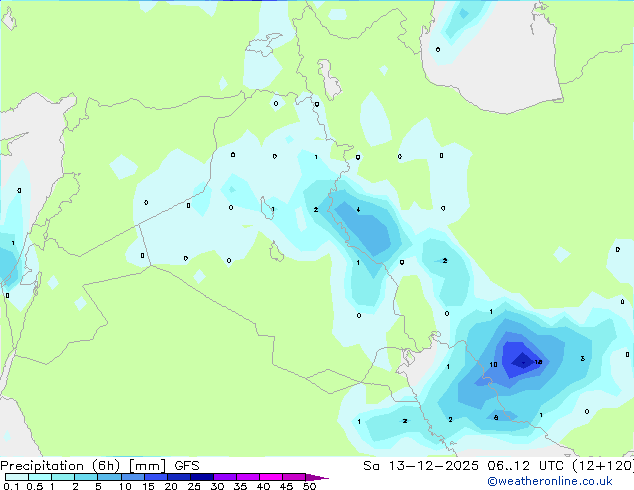Image resolution: width=634 pixels, height=490 pixels.
Task: Pick the 1–2 mm legend swatch
Action: (x=63, y=477)
